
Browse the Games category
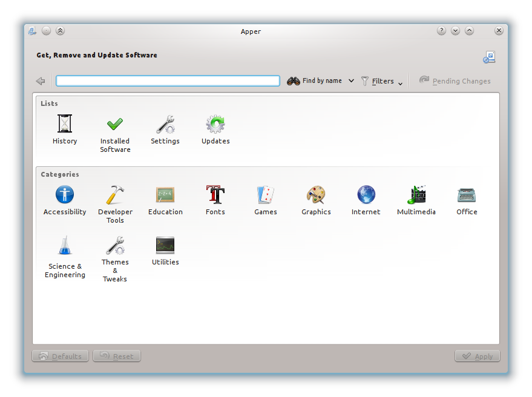pos(266,200)
